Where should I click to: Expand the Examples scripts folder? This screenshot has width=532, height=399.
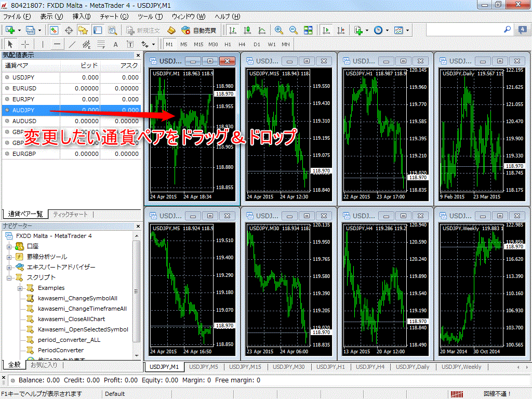click(x=20, y=288)
